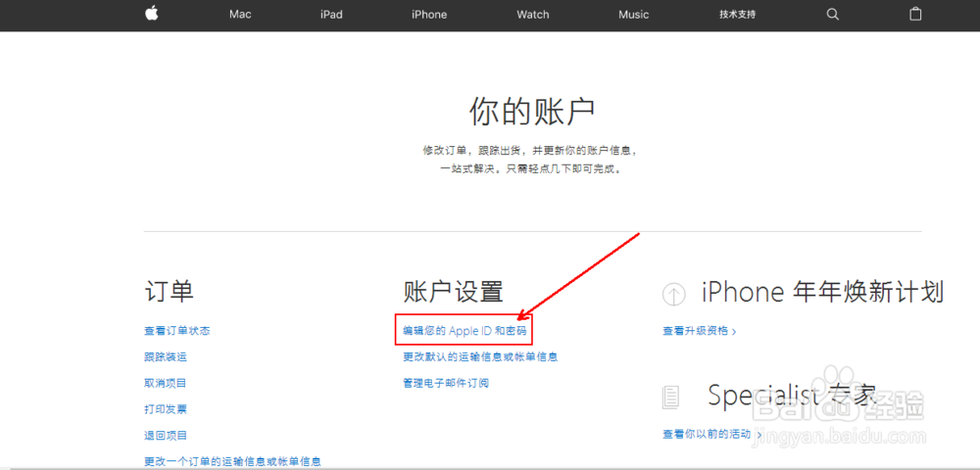Click the 跟踪装运 link
This screenshot has height=470, width=980.
click(166, 357)
